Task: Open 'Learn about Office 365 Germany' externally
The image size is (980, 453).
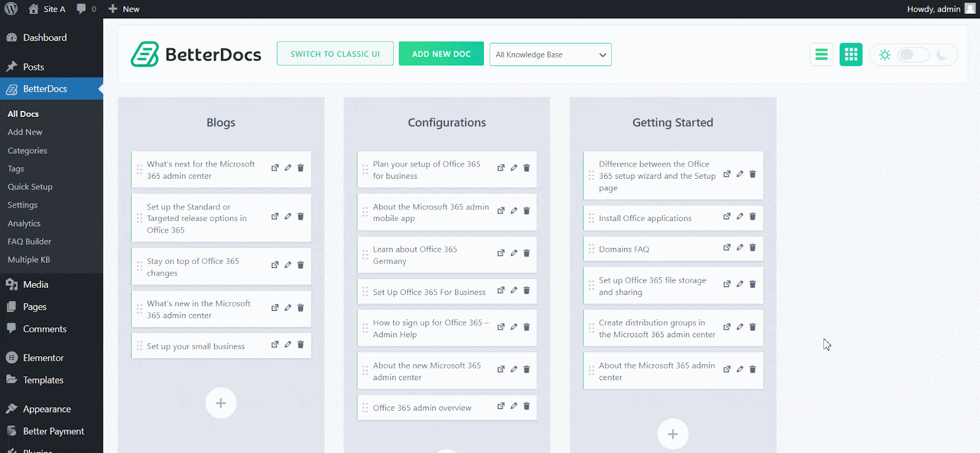Action: 501,253
